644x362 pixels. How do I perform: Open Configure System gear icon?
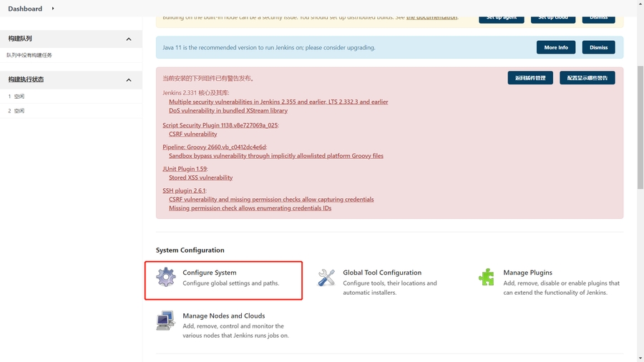coord(166,277)
